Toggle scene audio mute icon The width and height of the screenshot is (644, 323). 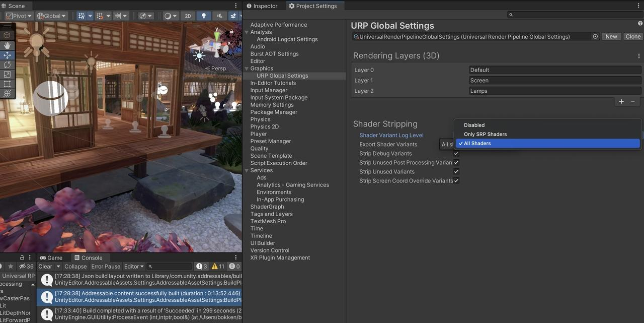point(220,16)
